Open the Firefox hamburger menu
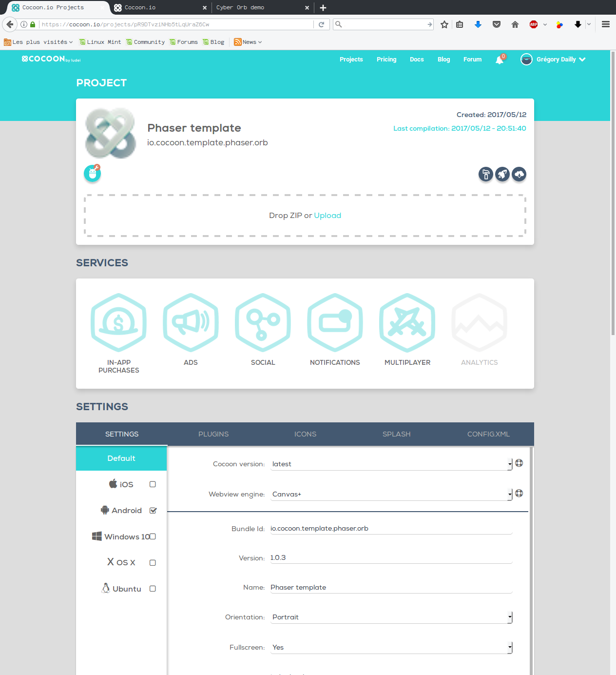The width and height of the screenshot is (616, 675). (606, 24)
